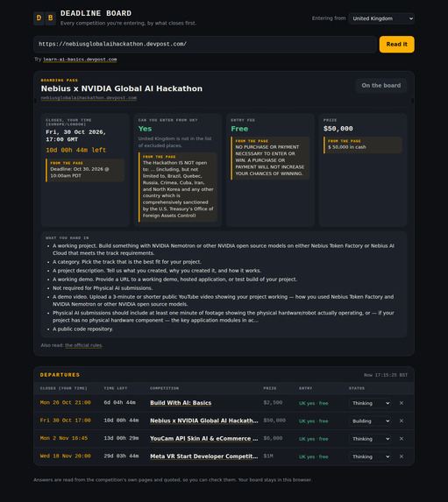
Task: Open Build With AI: Basics competition link
Action: (x=181, y=403)
